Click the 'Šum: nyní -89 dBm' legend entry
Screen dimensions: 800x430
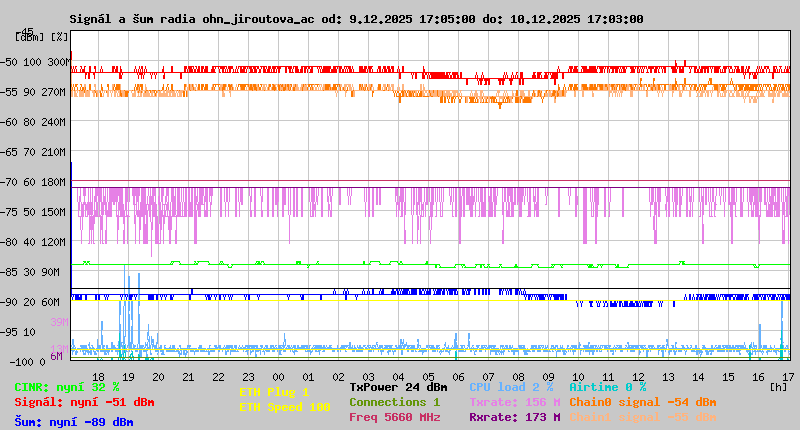(74, 422)
